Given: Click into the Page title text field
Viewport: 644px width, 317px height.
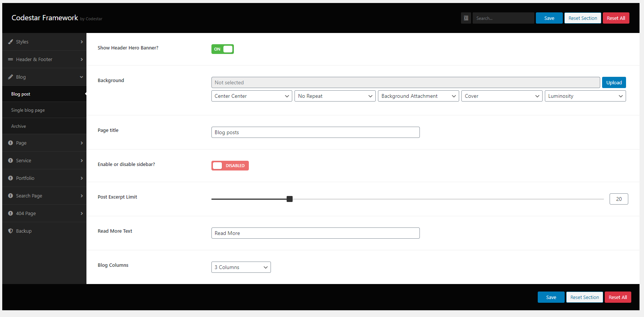Looking at the screenshot, I should (x=315, y=132).
